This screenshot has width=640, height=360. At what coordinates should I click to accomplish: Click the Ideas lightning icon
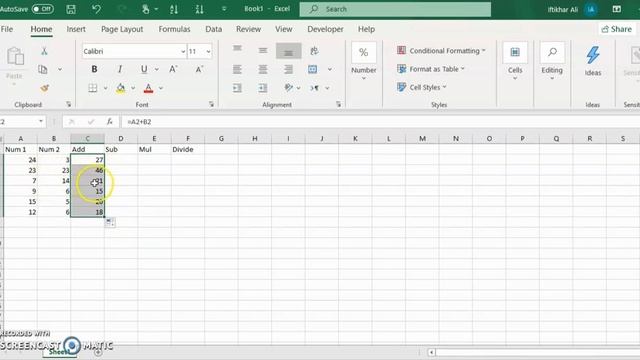click(x=593, y=56)
